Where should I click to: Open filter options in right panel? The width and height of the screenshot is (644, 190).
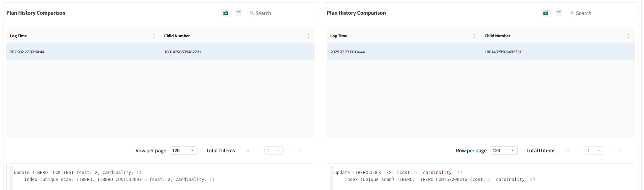559,13
